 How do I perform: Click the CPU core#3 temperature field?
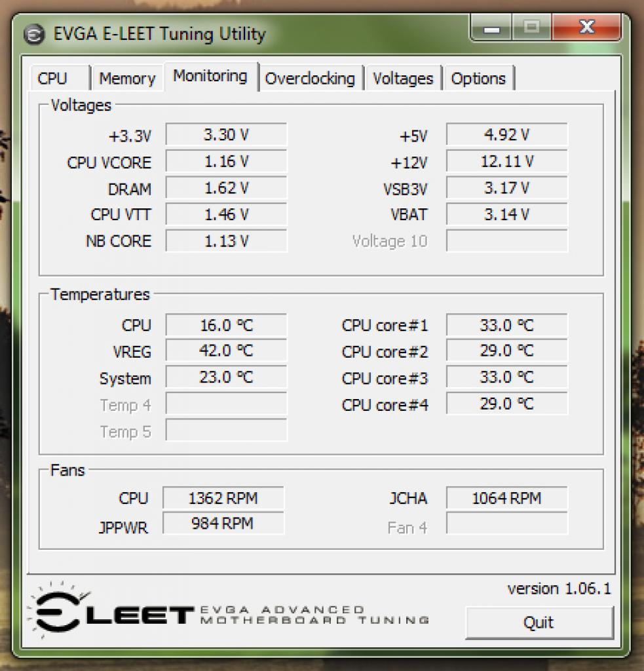(x=507, y=377)
